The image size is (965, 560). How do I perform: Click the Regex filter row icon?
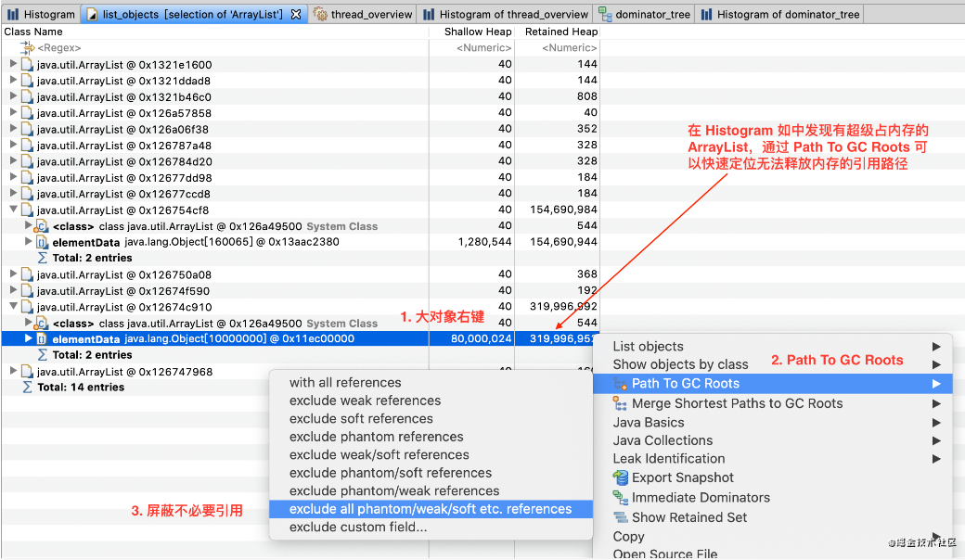27,47
